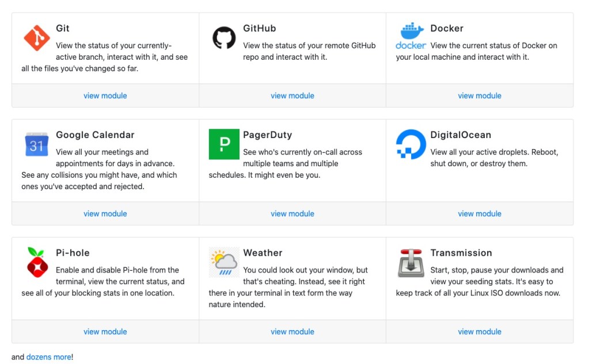The width and height of the screenshot is (589, 364).
Task: Click the Weather cloud icon
Action: (224, 262)
